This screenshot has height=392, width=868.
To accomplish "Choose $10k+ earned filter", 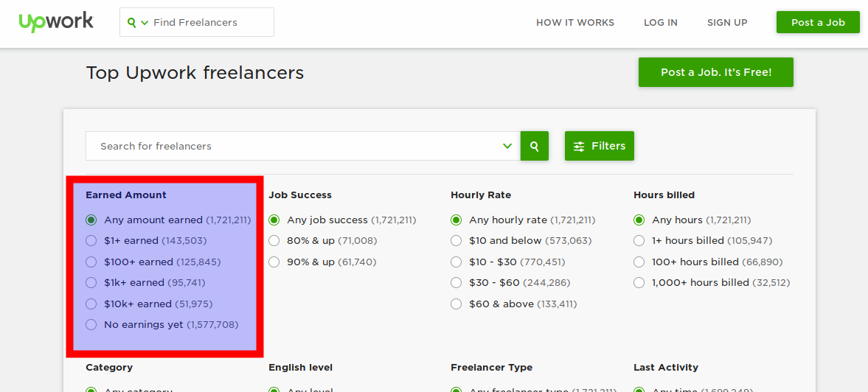I will pyautogui.click(x=91, y=304).
